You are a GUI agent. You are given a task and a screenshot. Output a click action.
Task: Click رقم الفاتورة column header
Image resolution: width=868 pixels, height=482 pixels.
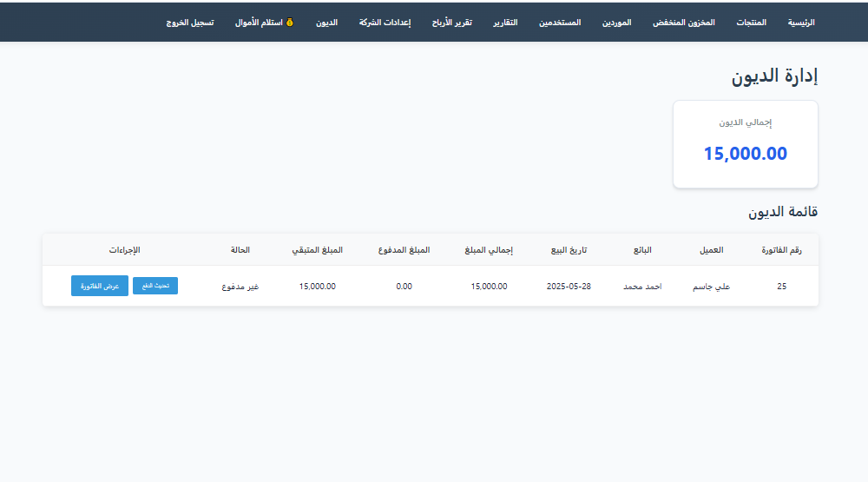coord(781,250)
